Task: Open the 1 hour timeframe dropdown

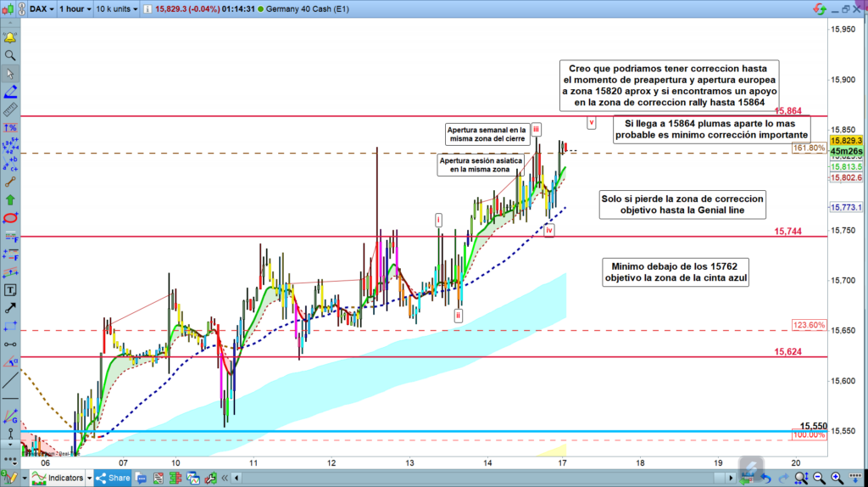Action: click(x=75, y=9)
